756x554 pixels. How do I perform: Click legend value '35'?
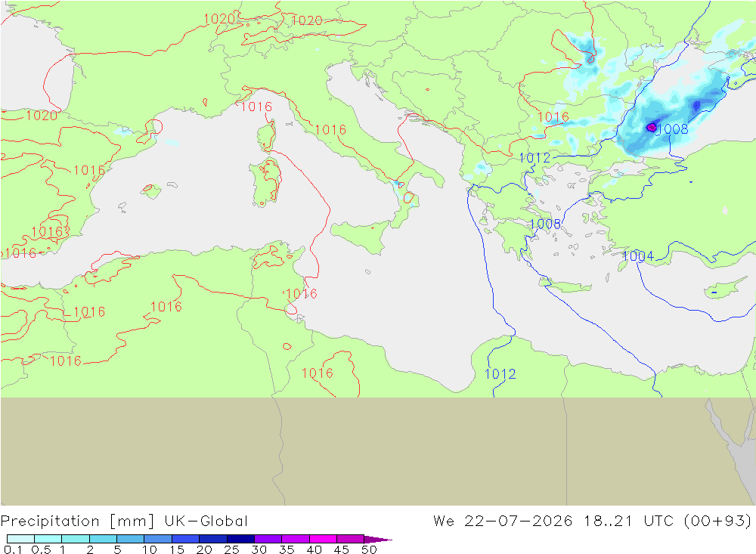click(287, 549)
